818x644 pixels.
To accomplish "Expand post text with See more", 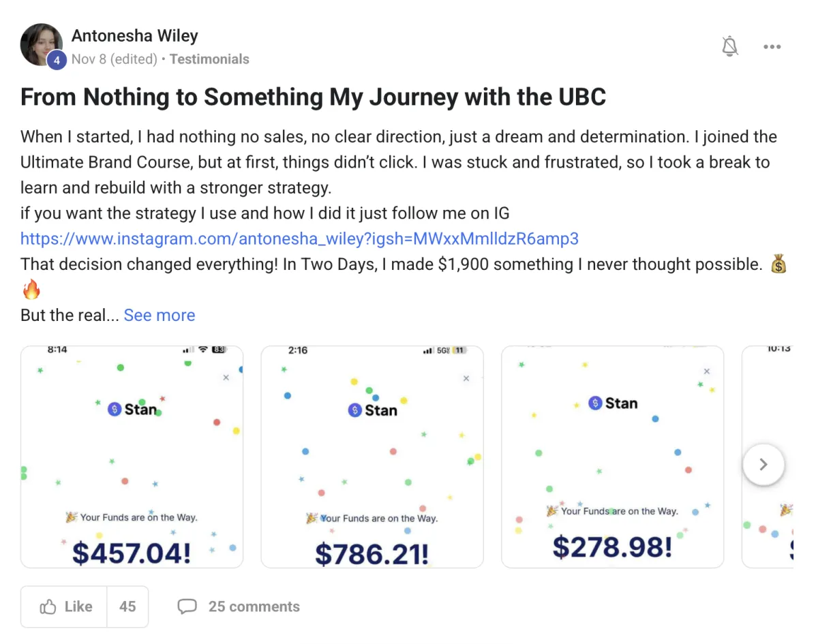I will (160, 316).
